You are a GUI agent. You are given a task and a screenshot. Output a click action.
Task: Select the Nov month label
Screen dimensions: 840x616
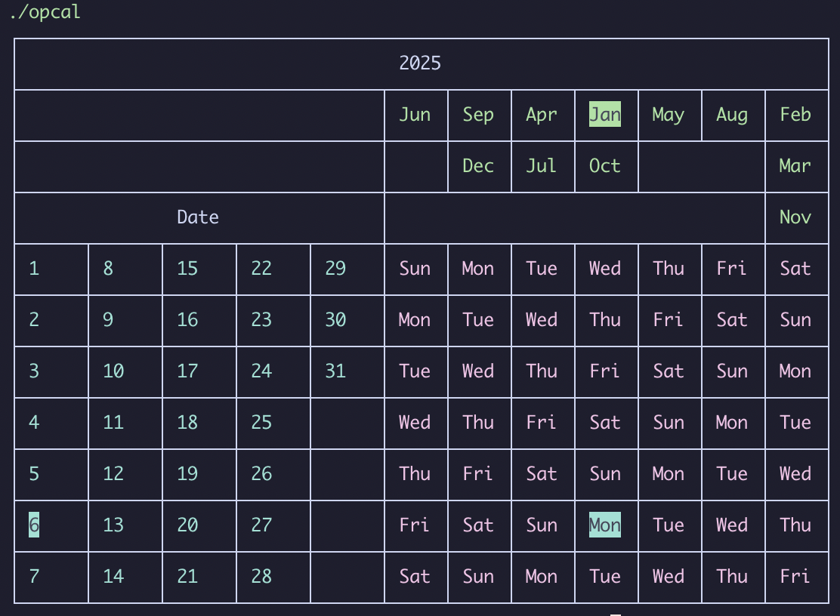(795, 217)
